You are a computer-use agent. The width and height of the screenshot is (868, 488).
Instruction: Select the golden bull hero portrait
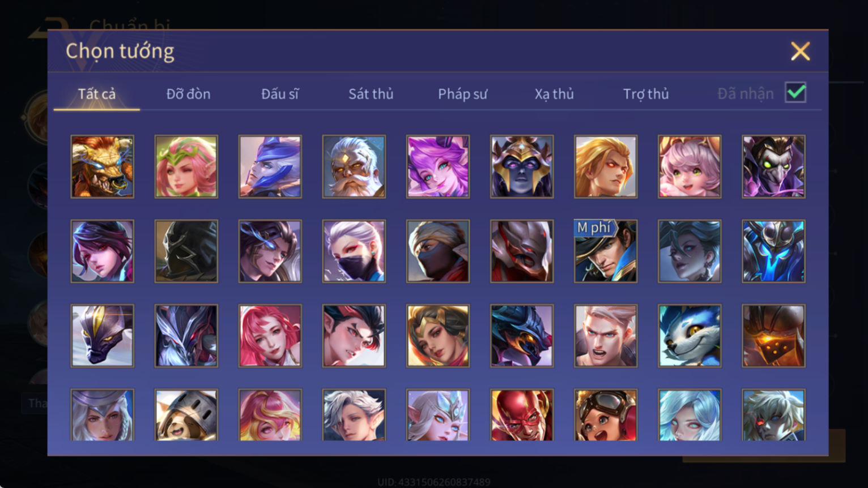pos(103,166)
